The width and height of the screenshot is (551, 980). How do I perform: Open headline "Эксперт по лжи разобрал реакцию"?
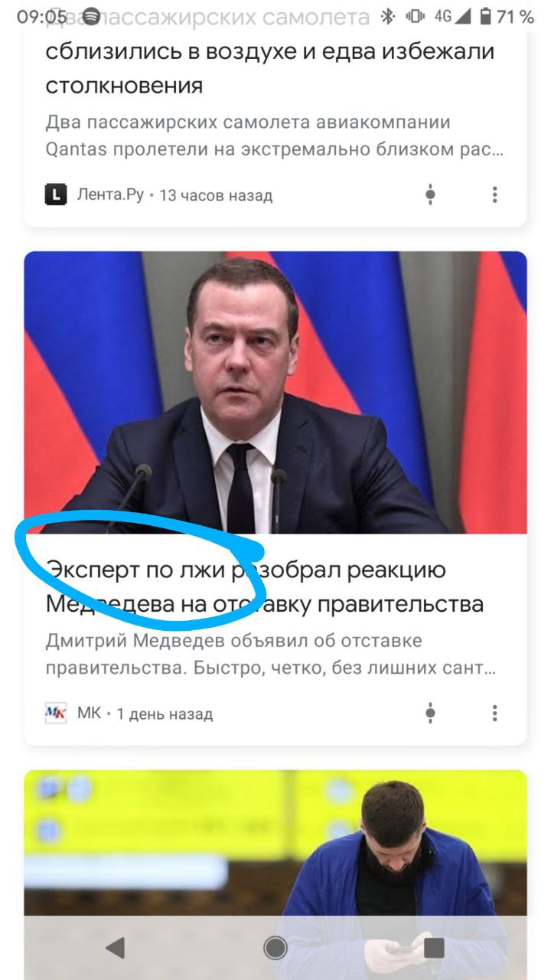point(246,570)
